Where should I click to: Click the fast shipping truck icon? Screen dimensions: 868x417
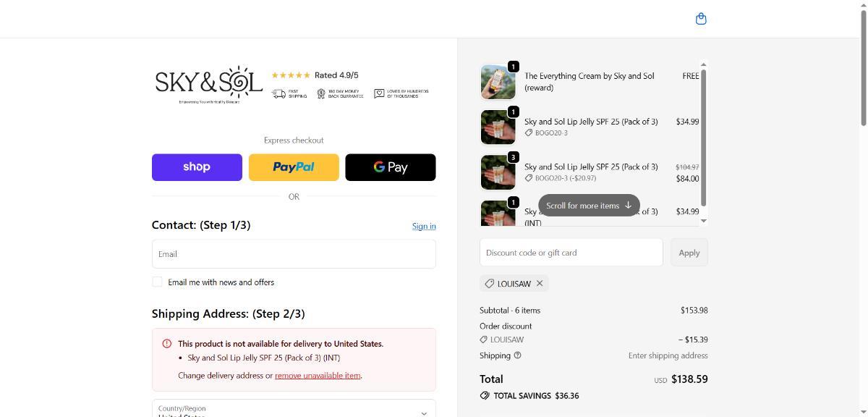[x=278, y=94]
